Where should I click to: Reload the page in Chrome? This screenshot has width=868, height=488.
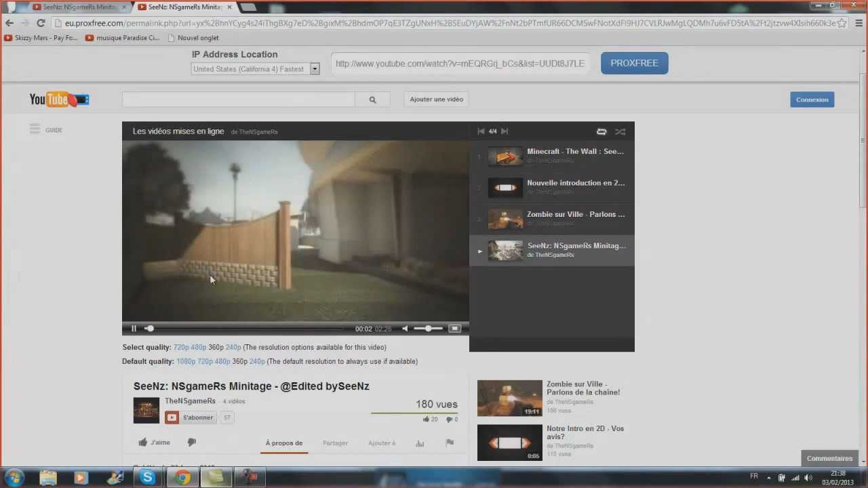point(41,23)
